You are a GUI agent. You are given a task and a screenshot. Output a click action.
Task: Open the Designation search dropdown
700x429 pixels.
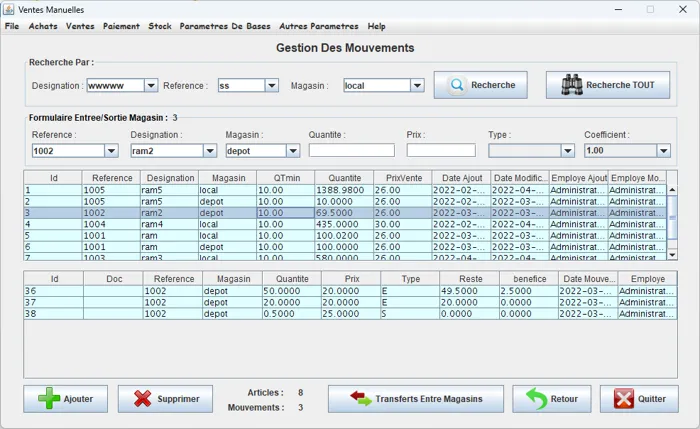click(x=151, y=86)
